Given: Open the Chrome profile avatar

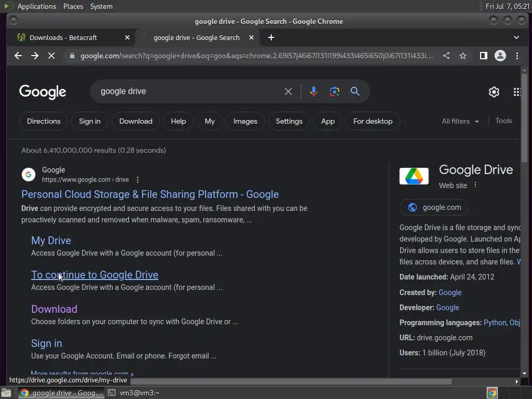Looking at the screenshot, I should pyautogui.click(x=500, y=56).
